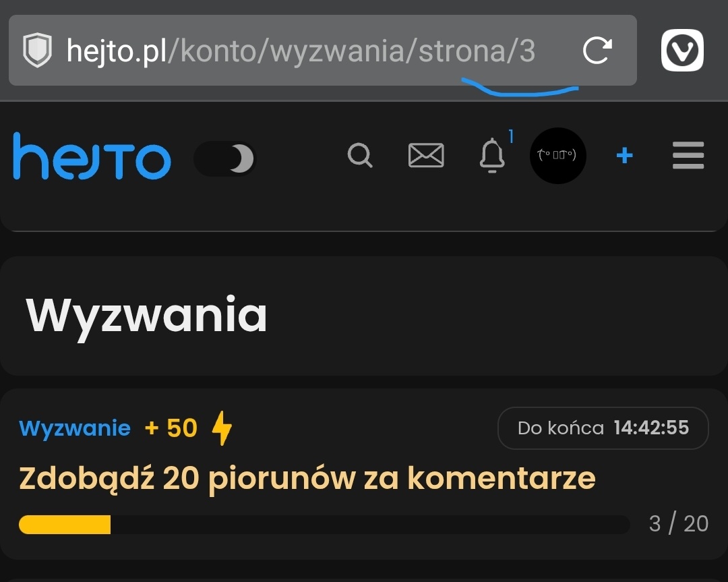Click the blue plus icon to add a post

pyautogui.click(x=625, y=156)
